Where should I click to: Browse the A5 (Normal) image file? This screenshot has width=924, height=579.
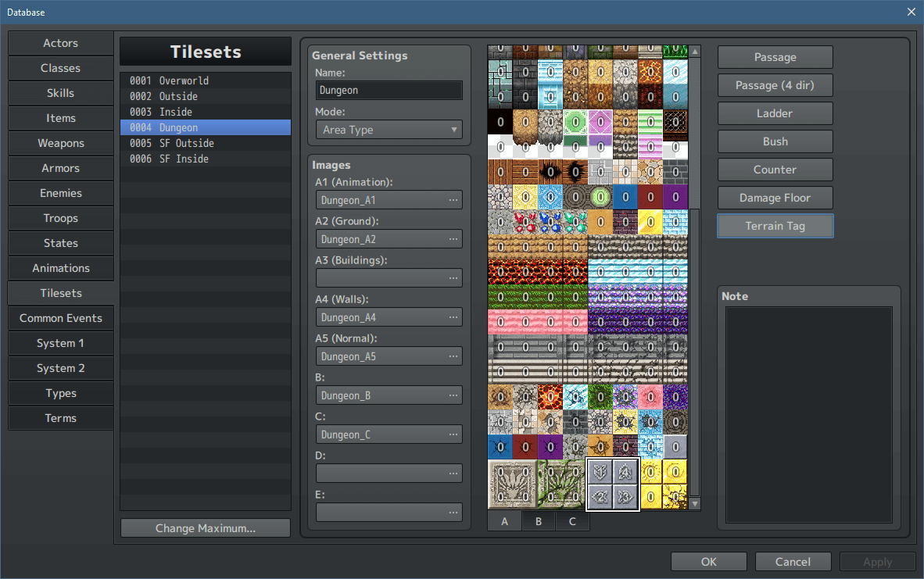(453, 356)
